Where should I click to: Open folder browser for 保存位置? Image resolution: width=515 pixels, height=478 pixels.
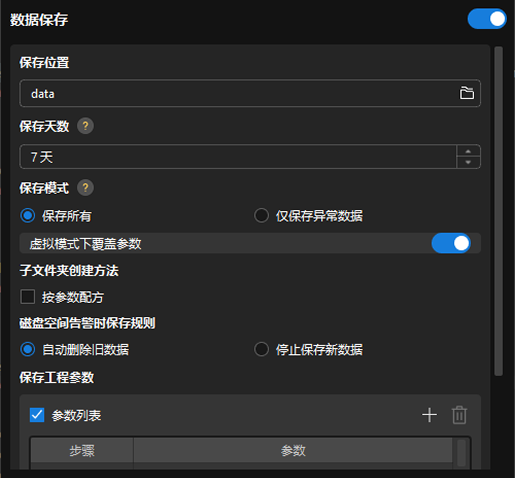[467, 93]
